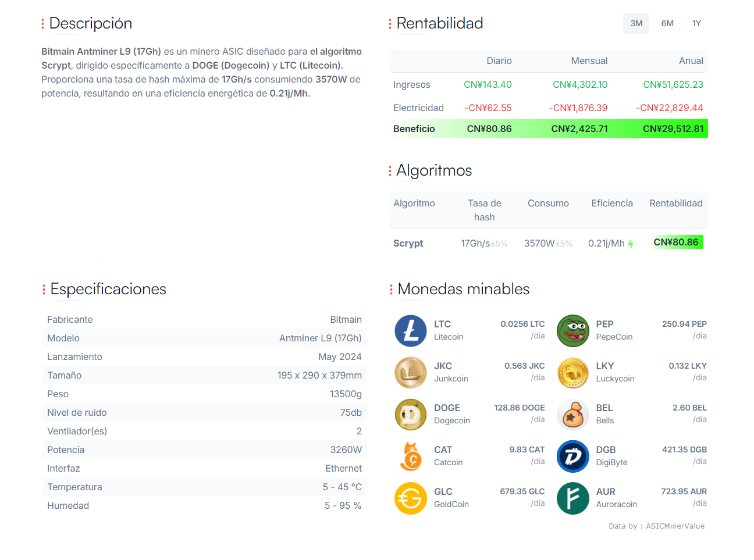754x560 pixels.
Task: Click the annual income CN¥51,625.23 value
Action: pyautogui.click(x=673, y=84)
